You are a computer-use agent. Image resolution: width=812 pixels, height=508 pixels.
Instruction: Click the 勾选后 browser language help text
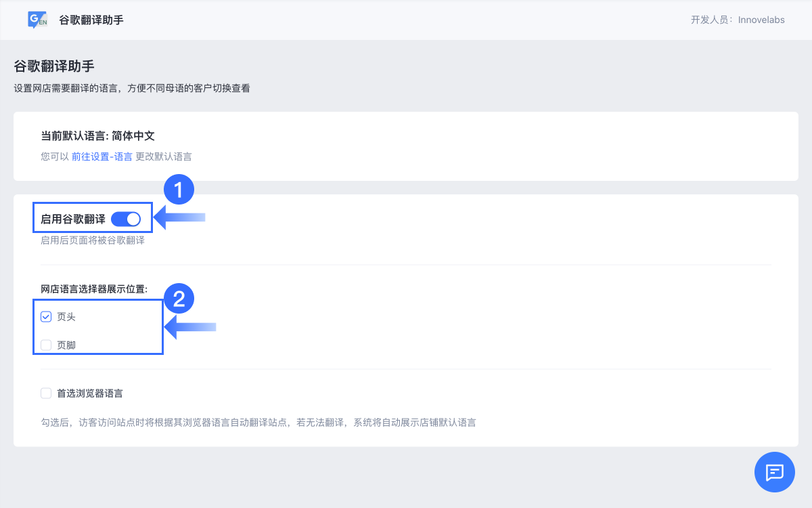pos(258,422)
